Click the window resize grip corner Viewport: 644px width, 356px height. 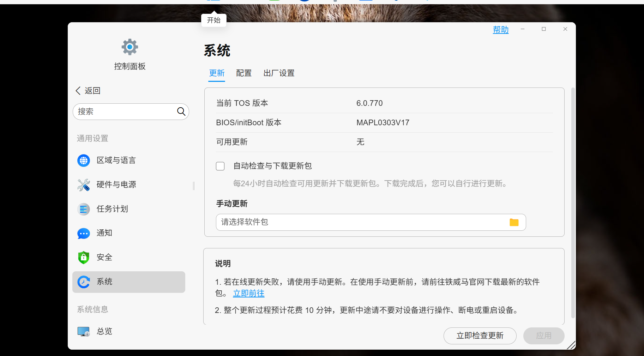pyautogui.click(x=571, y=345)
